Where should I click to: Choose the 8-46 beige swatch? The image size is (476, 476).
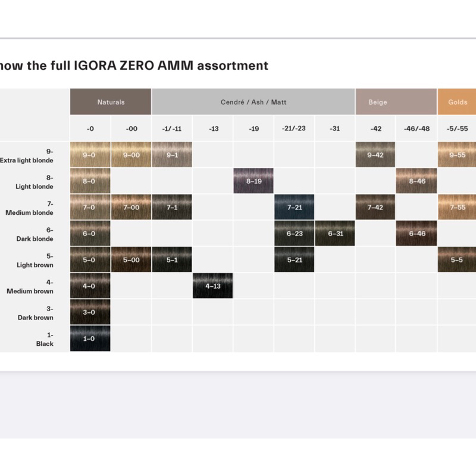point(416,181)
